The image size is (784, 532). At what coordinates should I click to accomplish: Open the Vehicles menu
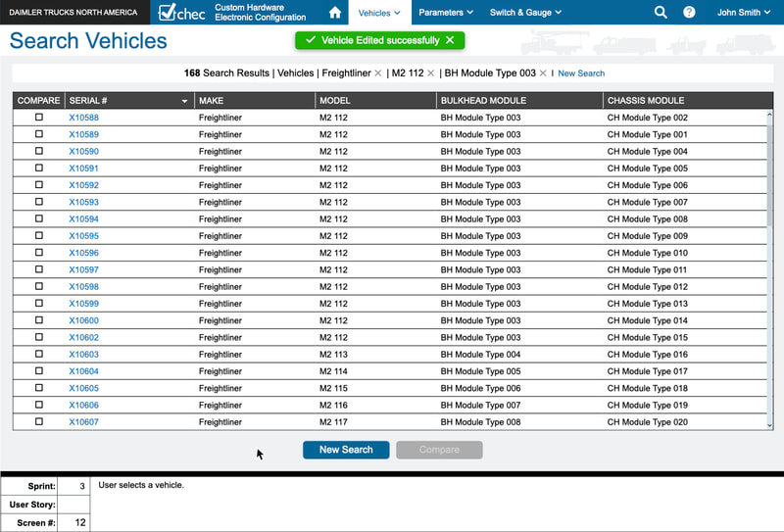(379, 13)
